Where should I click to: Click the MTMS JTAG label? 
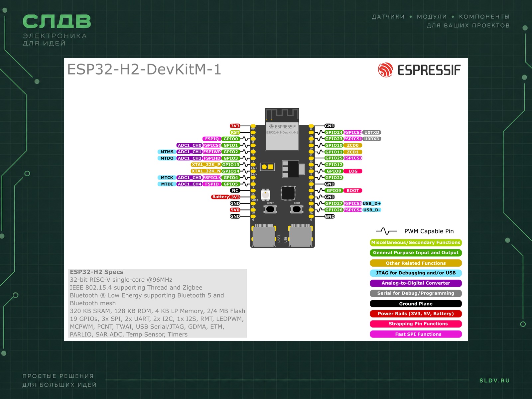click(x=167, y=152)
